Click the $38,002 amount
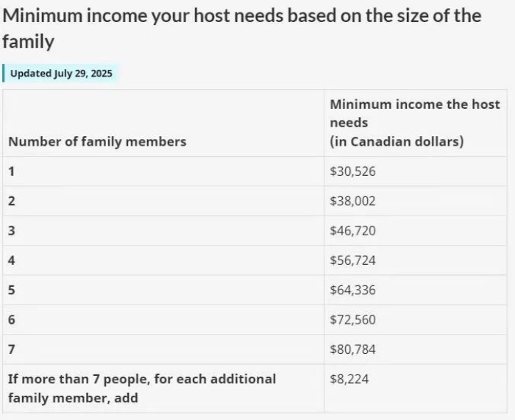The width and height of the screenshot is (515, 420). pyautogui.click(x=352, y=201)
